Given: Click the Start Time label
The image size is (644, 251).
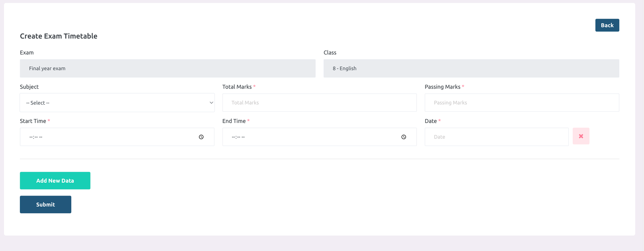Looking at the screenshot, I should pos(33,121).
